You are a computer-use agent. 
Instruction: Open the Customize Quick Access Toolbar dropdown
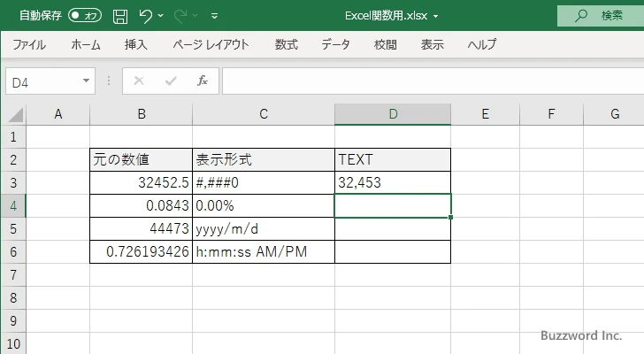[214, 16]
